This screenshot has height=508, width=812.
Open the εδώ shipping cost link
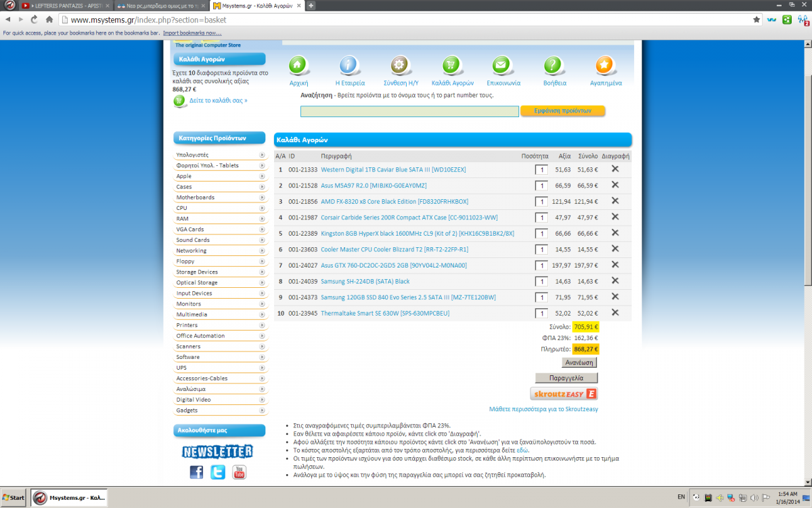pyautogui.click(x=522, y=450)
